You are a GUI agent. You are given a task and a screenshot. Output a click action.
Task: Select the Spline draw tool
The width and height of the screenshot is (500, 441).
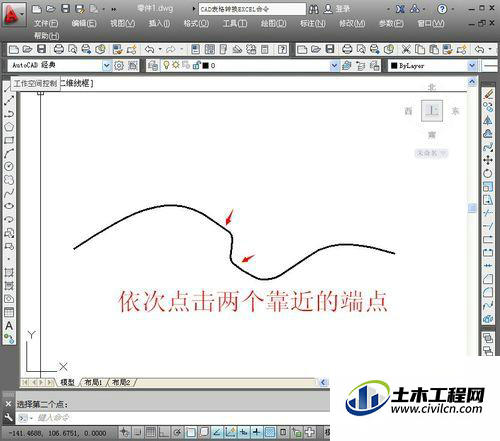tap(9, 193)
